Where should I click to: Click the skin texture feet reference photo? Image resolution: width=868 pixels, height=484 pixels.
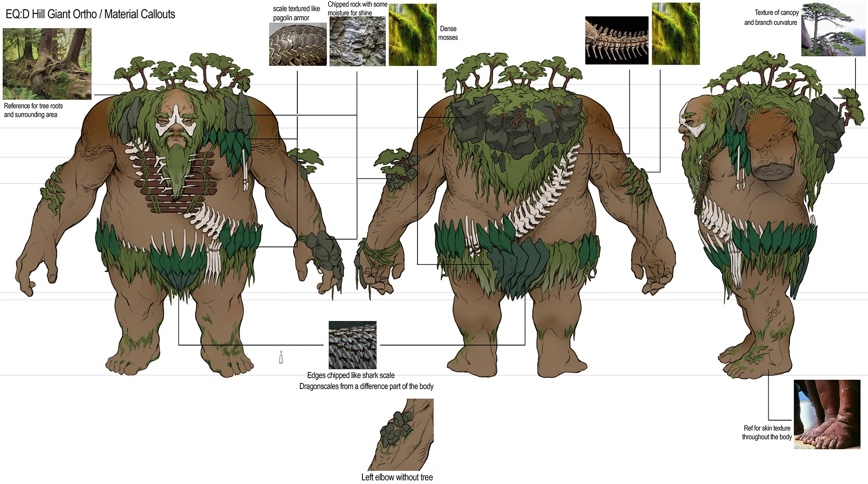tap(827, 414)
